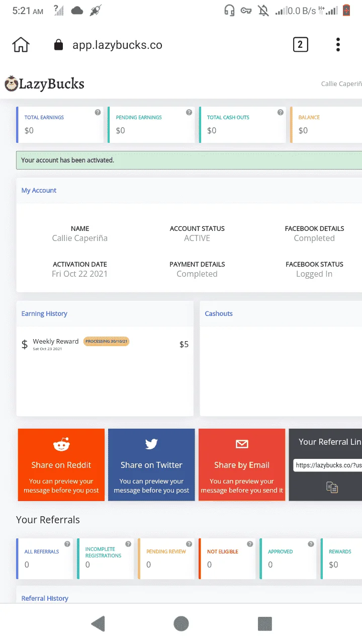Copy referral link with the copy icon

click(x=332, y=487)
